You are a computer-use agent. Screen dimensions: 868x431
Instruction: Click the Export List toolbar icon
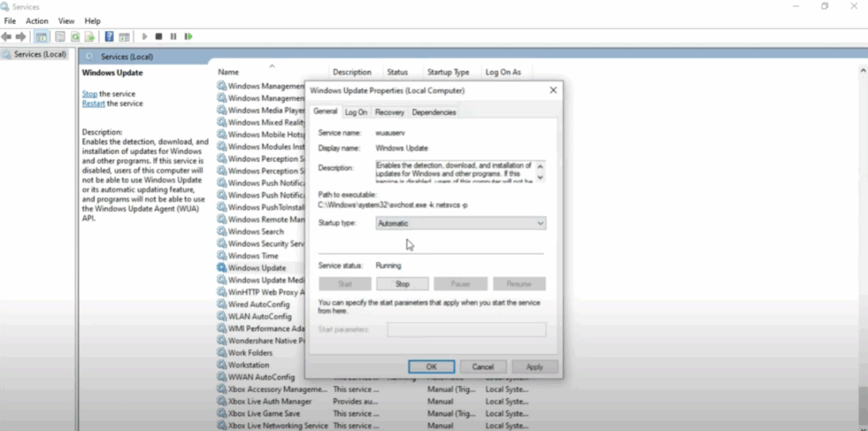click(89, 36)
